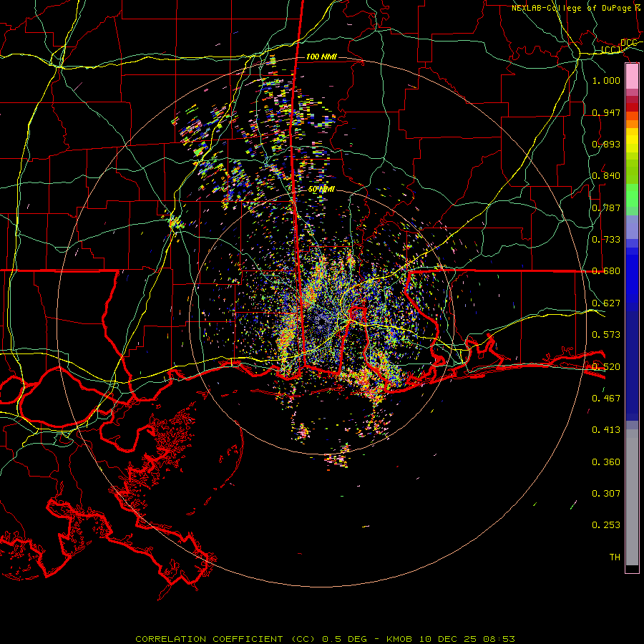Click the (CC) label above the color scale

tap(611, 50)
